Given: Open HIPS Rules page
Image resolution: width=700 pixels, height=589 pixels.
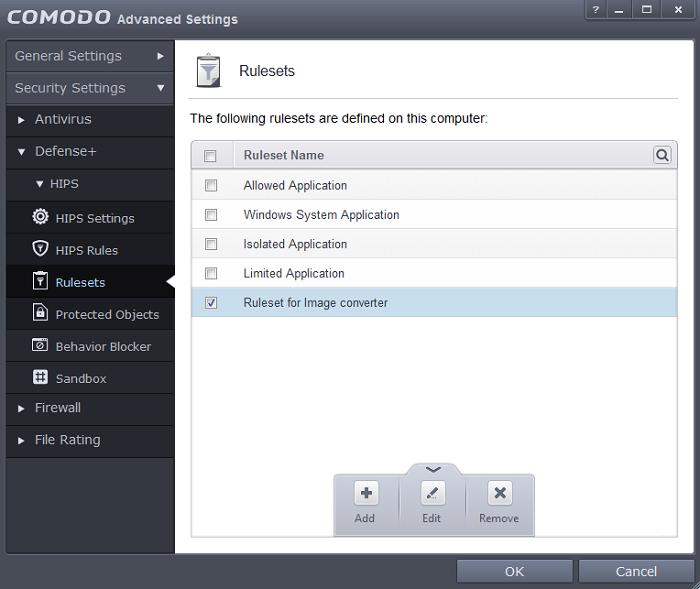Looking at the screenshot, I should pos(90,250).
